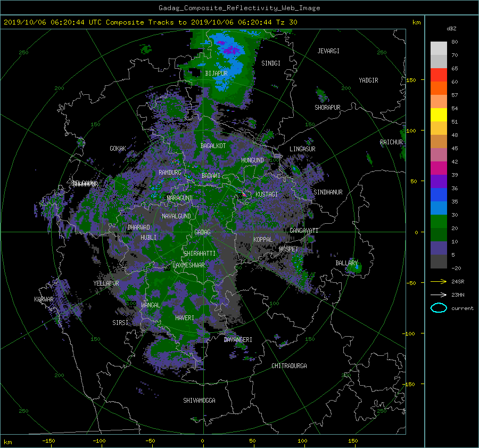The height and width of the screenshot is (448, 479).
Task: Click the KOPPAL city label
Action: 263,240
